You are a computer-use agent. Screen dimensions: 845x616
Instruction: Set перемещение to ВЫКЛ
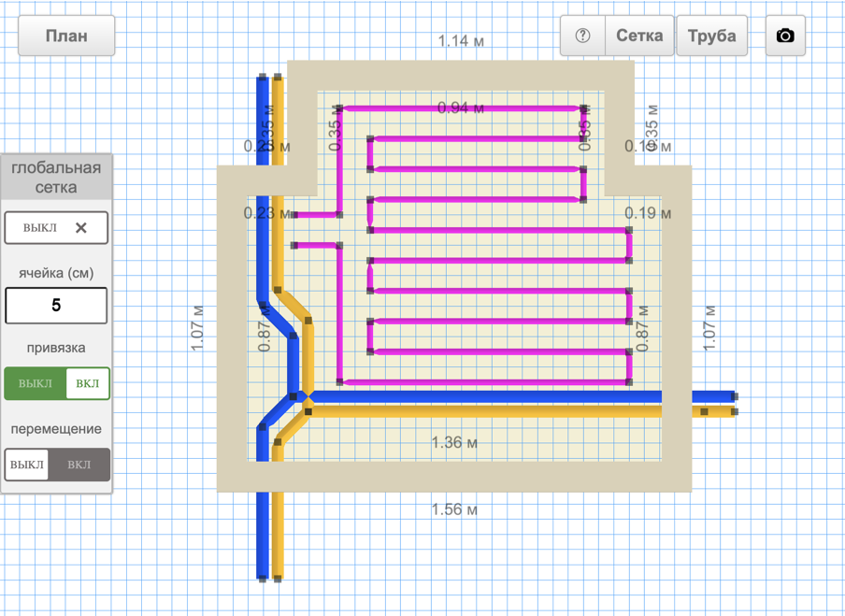(27, 465)
